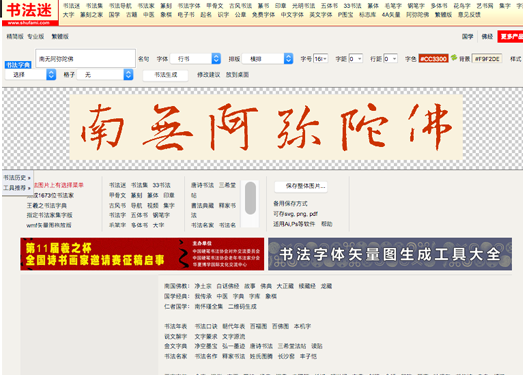523x375 pixels.
Task: Open 弘一墨迹 link
Action: (x=234, y=346)
